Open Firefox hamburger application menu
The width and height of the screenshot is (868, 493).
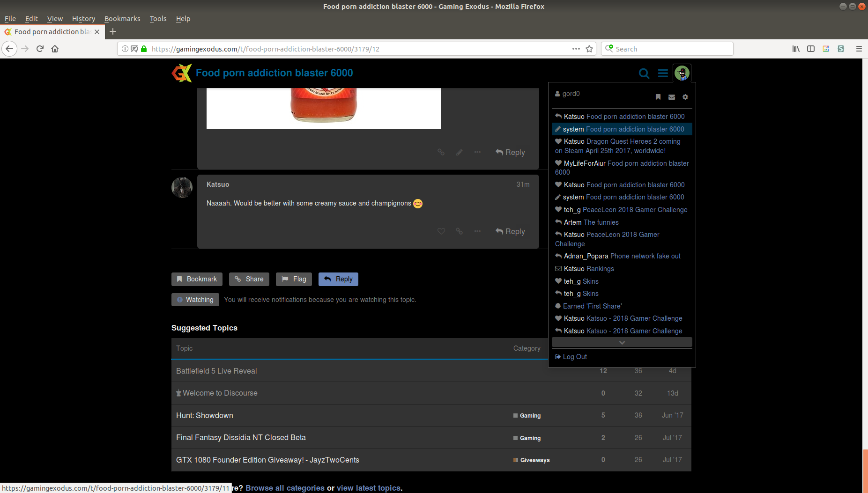tap(859, 49)
